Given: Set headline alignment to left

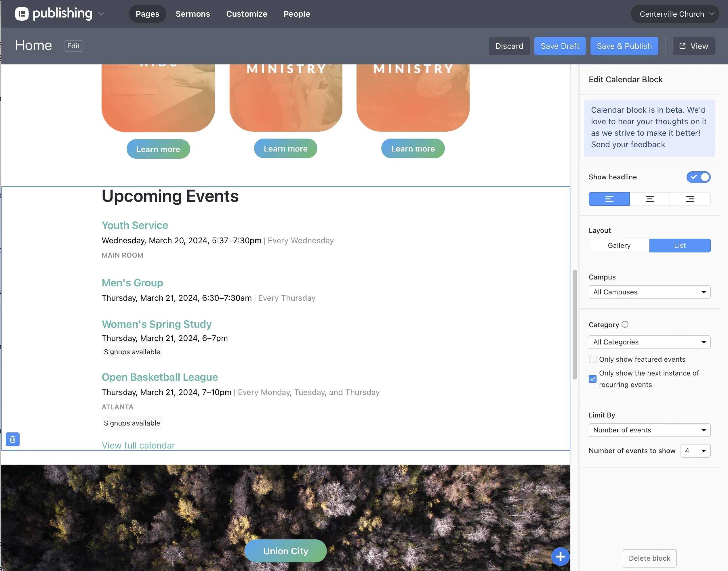Looking at the screenshot, I should pos(609,199).
